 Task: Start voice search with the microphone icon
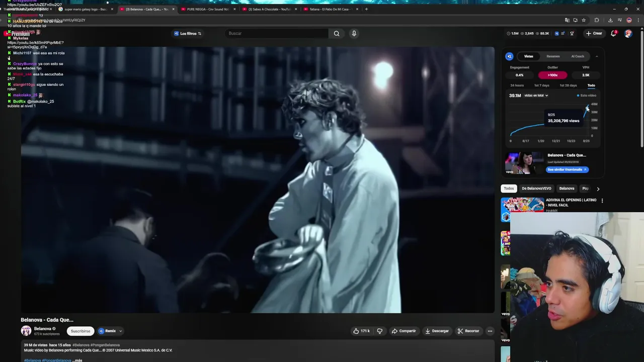point(354,33)
